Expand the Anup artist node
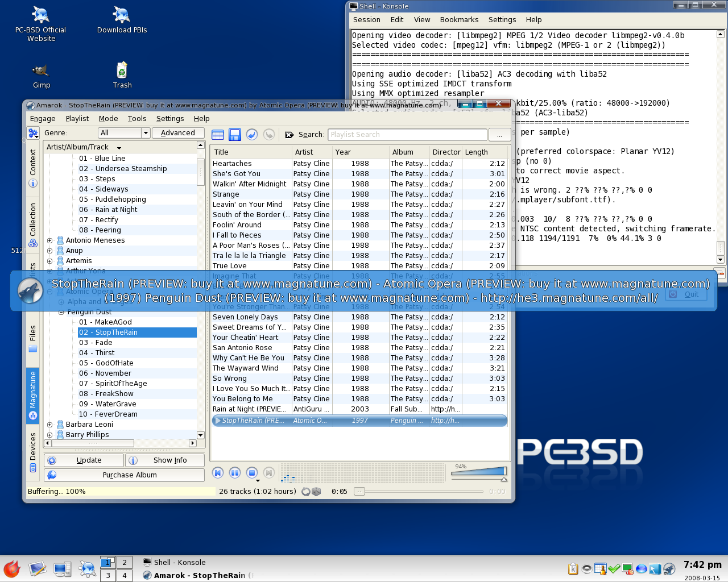 click(50, 251)
